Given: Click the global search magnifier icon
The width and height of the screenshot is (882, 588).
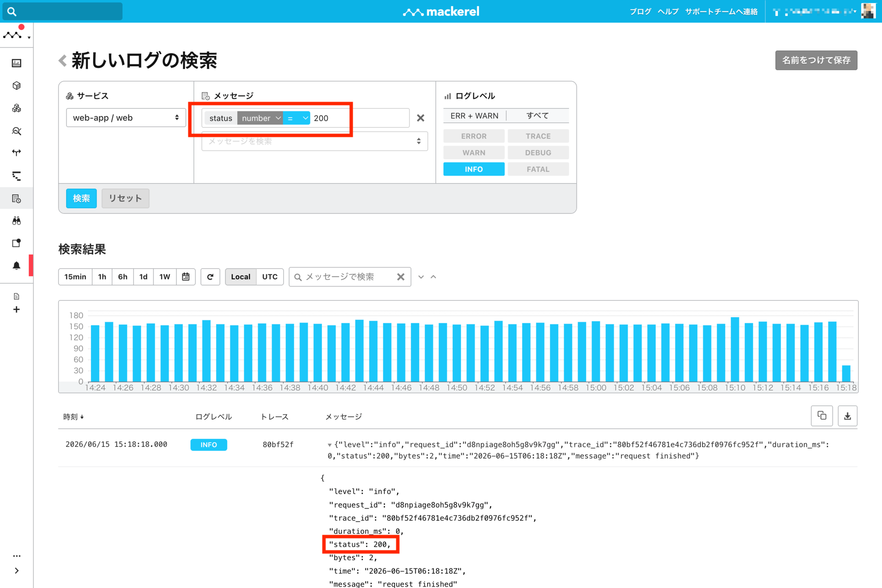Looking at the screenshot, I should (x=12, y=11).
